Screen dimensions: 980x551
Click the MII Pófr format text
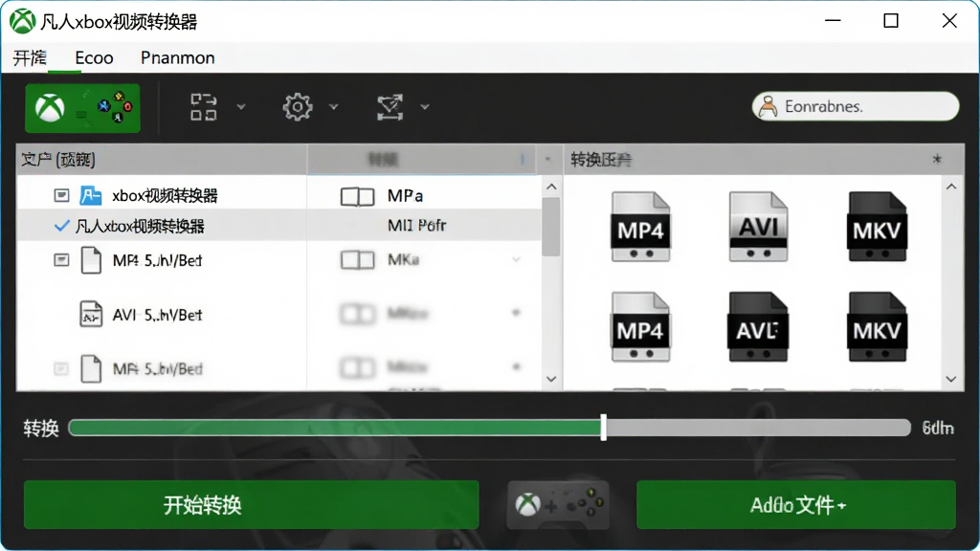coord(417,226)
